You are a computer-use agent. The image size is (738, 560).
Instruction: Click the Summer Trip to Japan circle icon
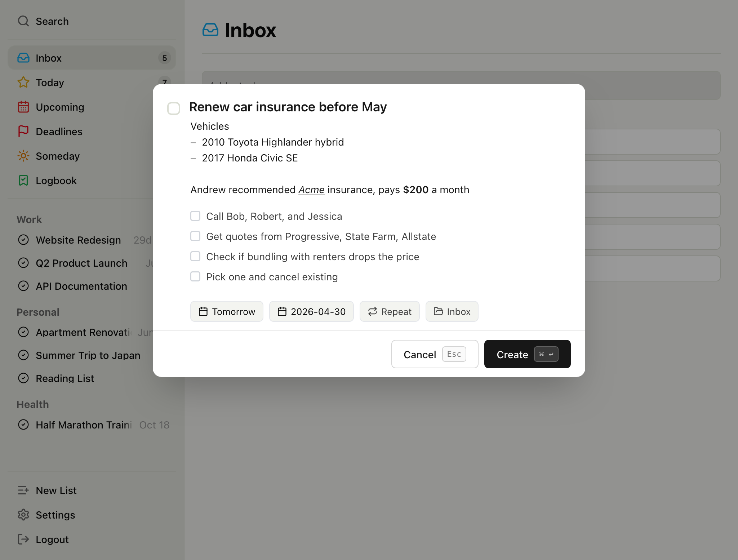pyautogui.click(x=23, y=355)
